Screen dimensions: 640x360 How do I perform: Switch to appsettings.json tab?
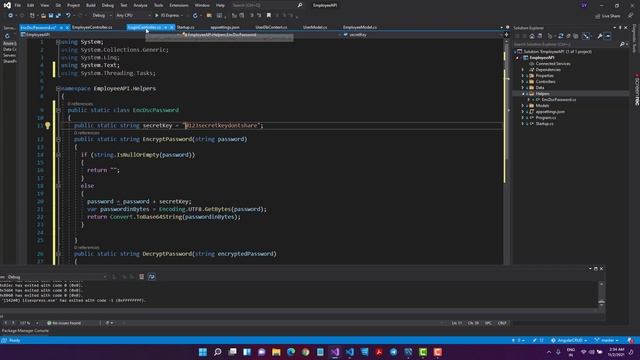pos(225,27)
